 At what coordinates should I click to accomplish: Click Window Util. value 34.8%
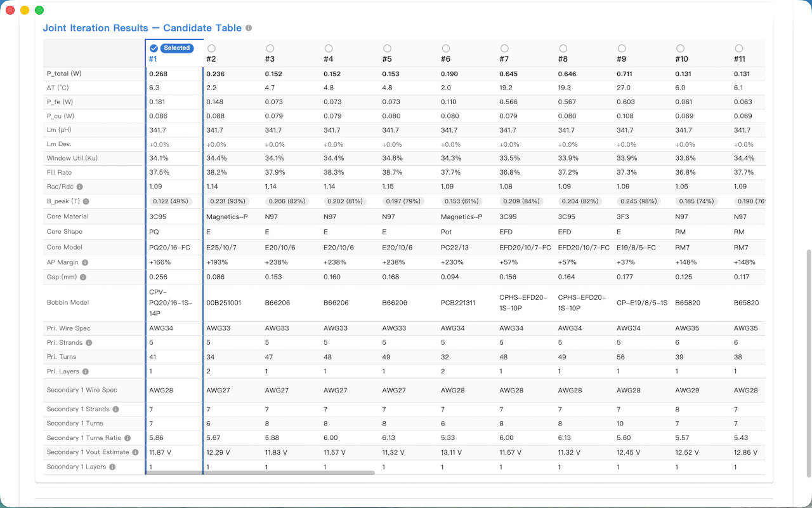click(393, 158)
